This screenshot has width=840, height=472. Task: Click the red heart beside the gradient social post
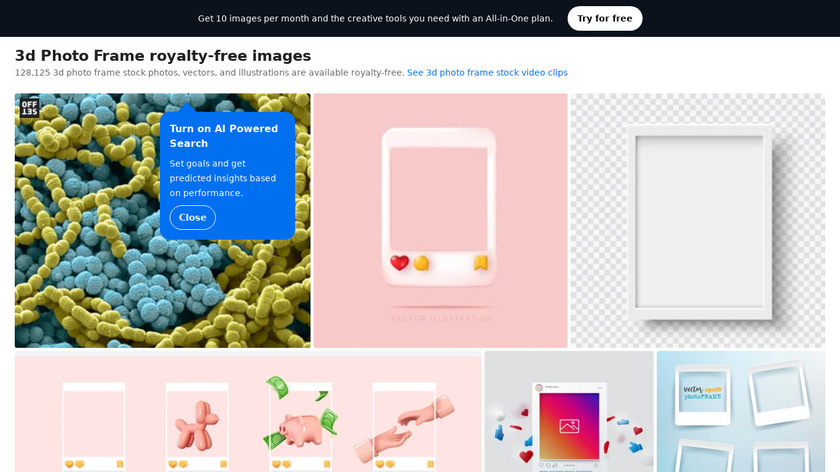click(x=526, y=456)
